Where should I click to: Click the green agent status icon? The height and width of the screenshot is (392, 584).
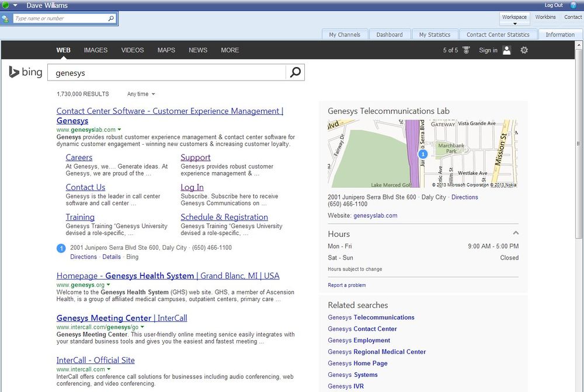pos(6,5)
